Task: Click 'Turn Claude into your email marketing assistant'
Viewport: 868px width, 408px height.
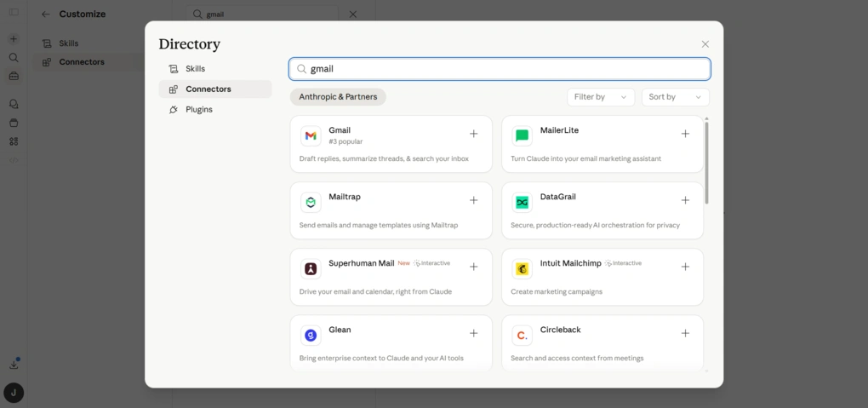Action: click(585, 158)
